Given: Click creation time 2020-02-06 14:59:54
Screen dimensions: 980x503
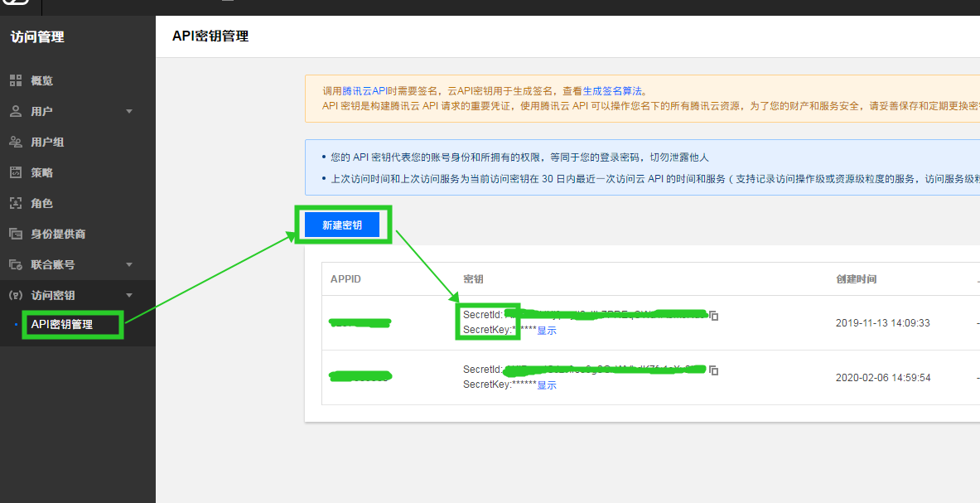Looking at the screenshot, I should (x=882, y=377).
